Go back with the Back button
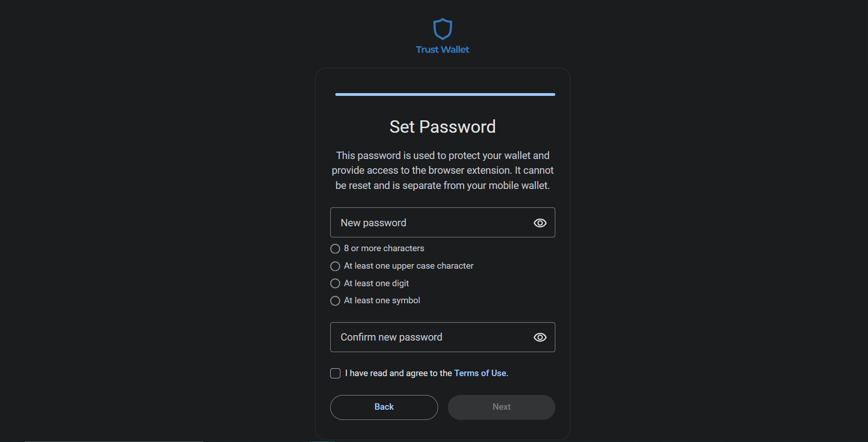This screenshot has height=442, width=868. click(x=384, y=407)
